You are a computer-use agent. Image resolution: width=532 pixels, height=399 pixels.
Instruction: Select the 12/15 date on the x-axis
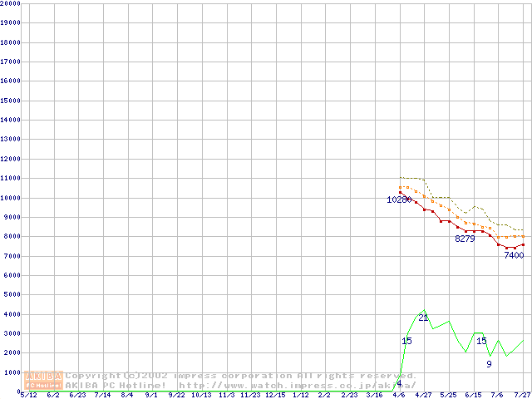tap(275, 395)
